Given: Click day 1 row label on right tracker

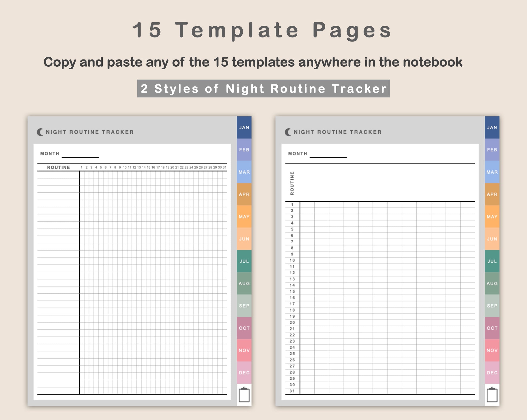Looking at the screenshot, I should (x=292, y=205).
